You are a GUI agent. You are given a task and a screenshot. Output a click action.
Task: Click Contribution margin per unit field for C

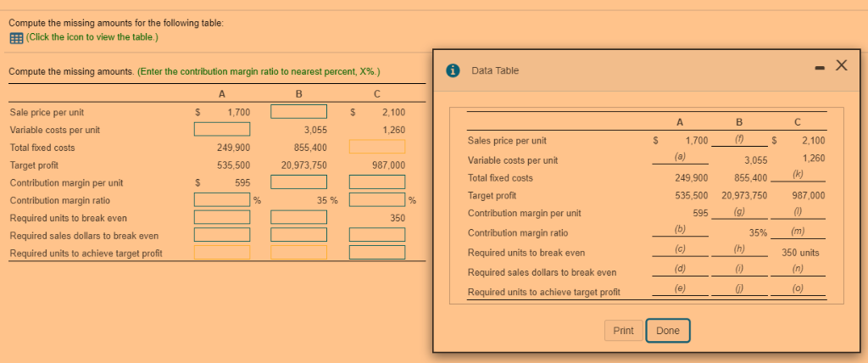tap(377, 181)
